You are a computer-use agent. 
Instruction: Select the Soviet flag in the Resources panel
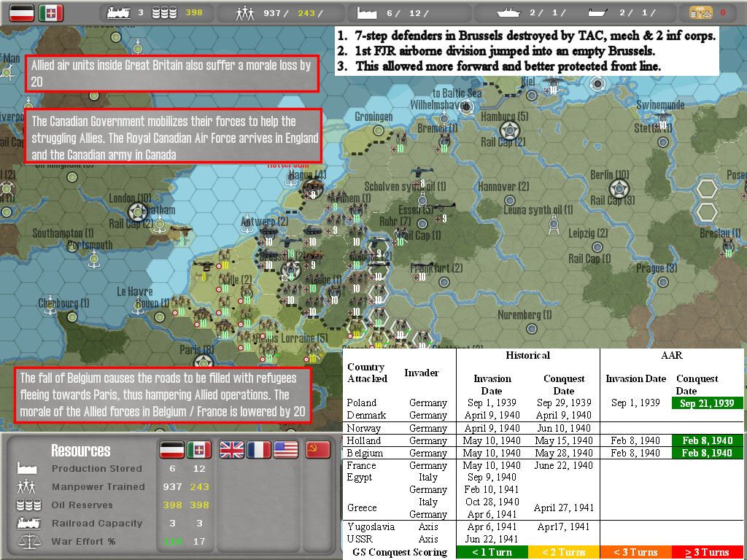click(318, 449)
